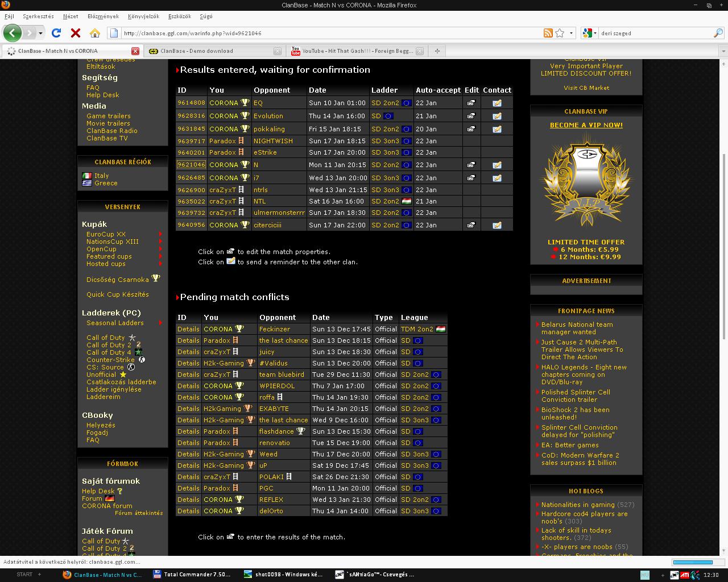Viewport: 728px width, 582px height.
Task: Stop page loading with the red X
Action: pos(75,33)
